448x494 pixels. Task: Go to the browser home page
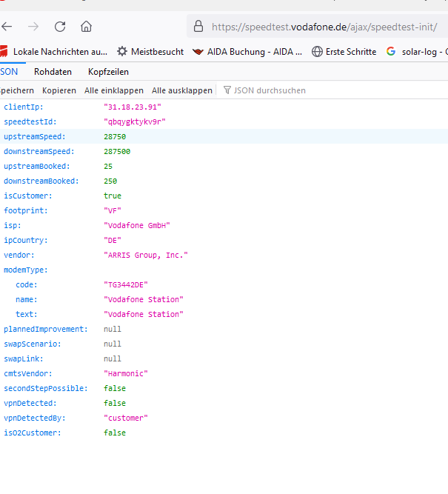(x=87, y=27)
